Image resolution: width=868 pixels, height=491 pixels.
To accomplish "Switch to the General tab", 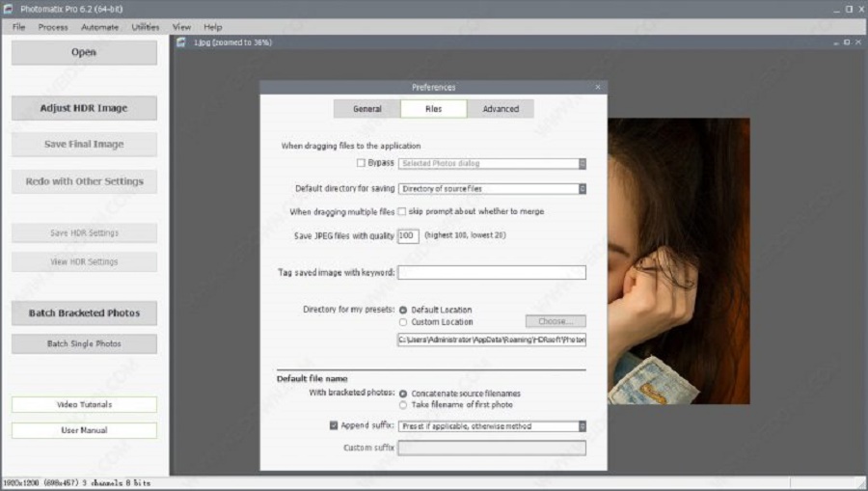I will 367,109.
